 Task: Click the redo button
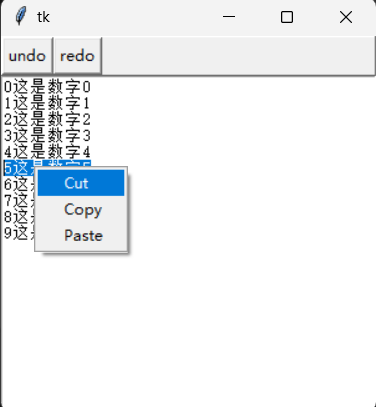click(x=77, y=56)
